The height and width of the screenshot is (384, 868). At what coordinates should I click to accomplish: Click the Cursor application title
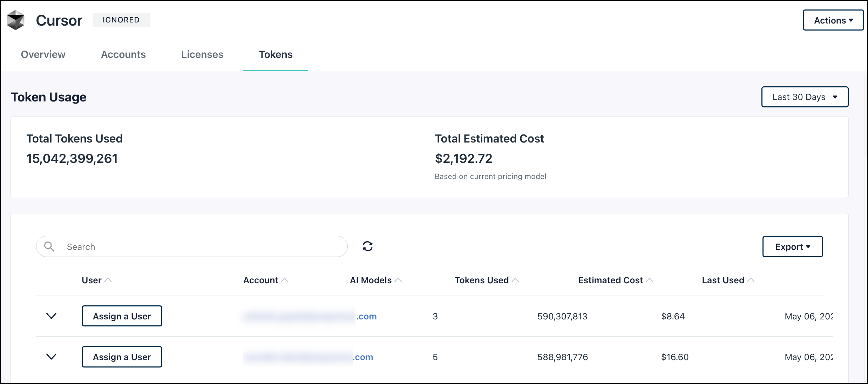(59, 20)
